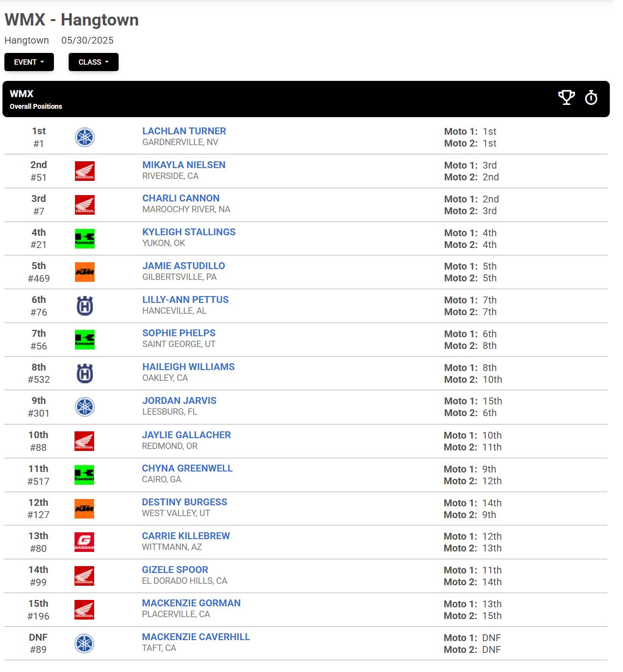This screenshot has height=672, width=623.
Task: Open the CLASS dropdown
Action: click(93, 62)
